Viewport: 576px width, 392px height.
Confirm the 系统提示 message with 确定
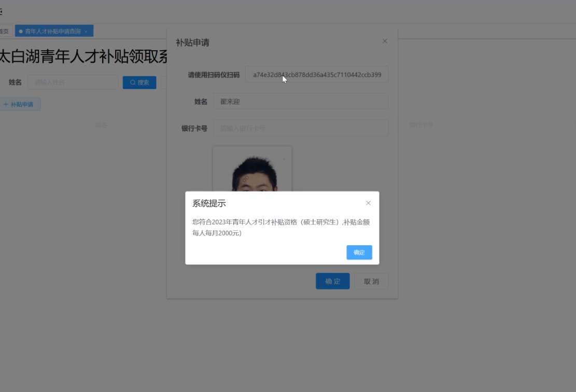[359, 253]
